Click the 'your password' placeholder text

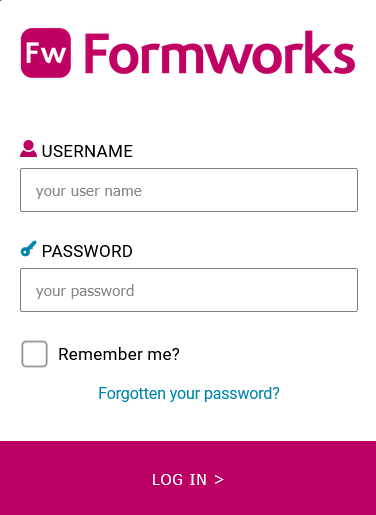[85, 291]
